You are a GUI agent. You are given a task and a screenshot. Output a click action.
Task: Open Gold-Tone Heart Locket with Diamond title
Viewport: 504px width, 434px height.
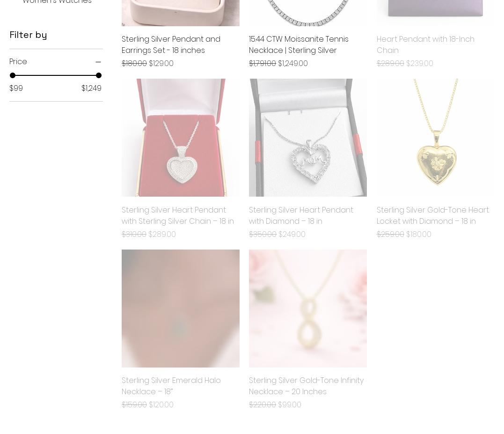(433, 215)
